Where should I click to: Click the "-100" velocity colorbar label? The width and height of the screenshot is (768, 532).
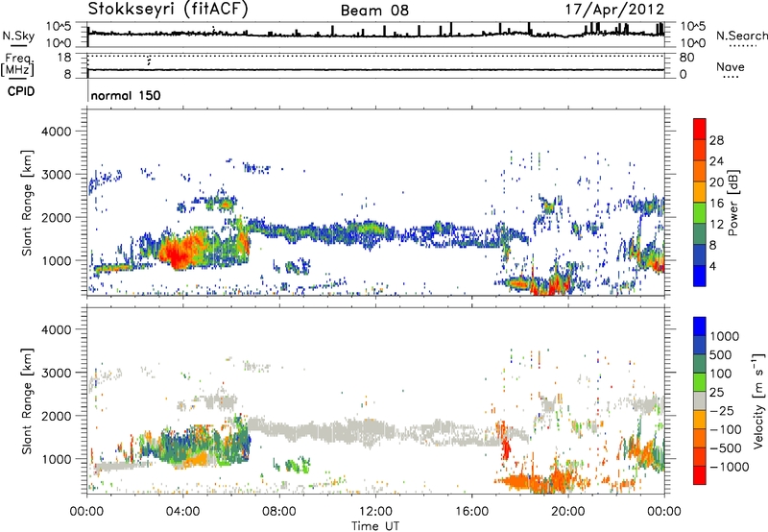[x=725, y=429]
